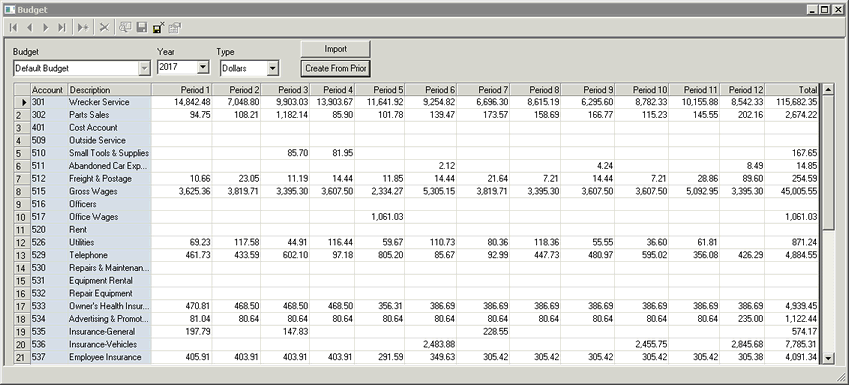849x385 pixels.
Task: Click Insurance-Vehicles description cell
Action: pos(109,344)
